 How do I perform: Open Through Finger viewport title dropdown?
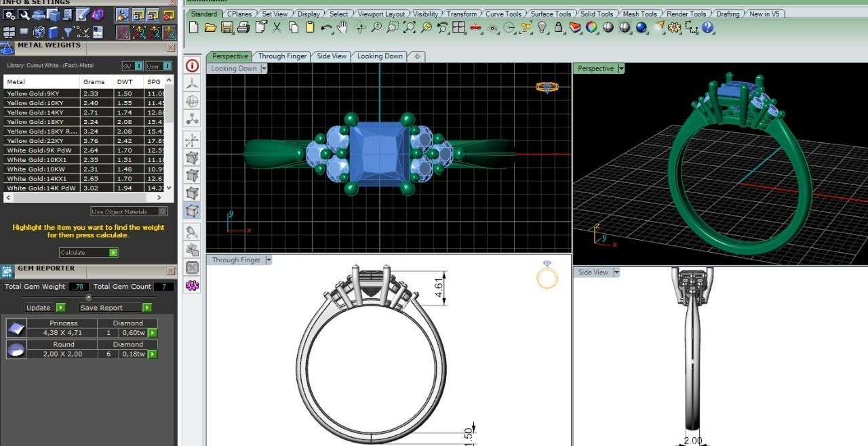click(x=269, y=260)
